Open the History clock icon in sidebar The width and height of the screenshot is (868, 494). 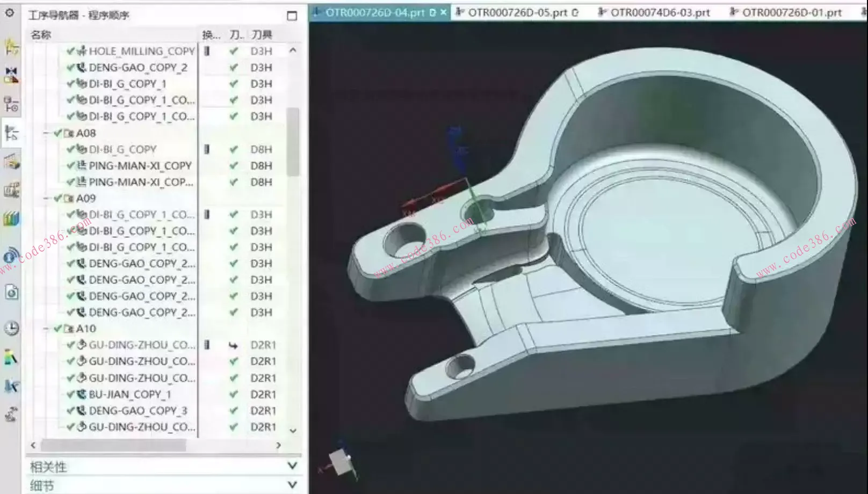click(x=11, y=328)
